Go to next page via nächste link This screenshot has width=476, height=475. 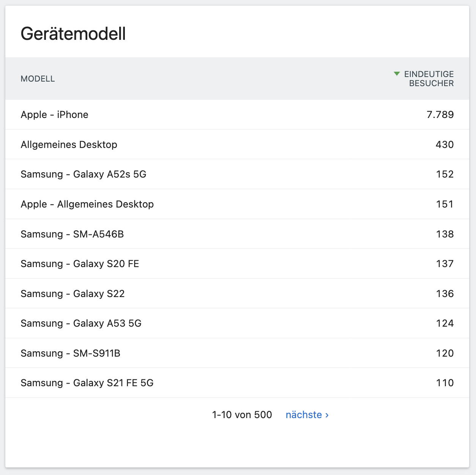(307, 415)
